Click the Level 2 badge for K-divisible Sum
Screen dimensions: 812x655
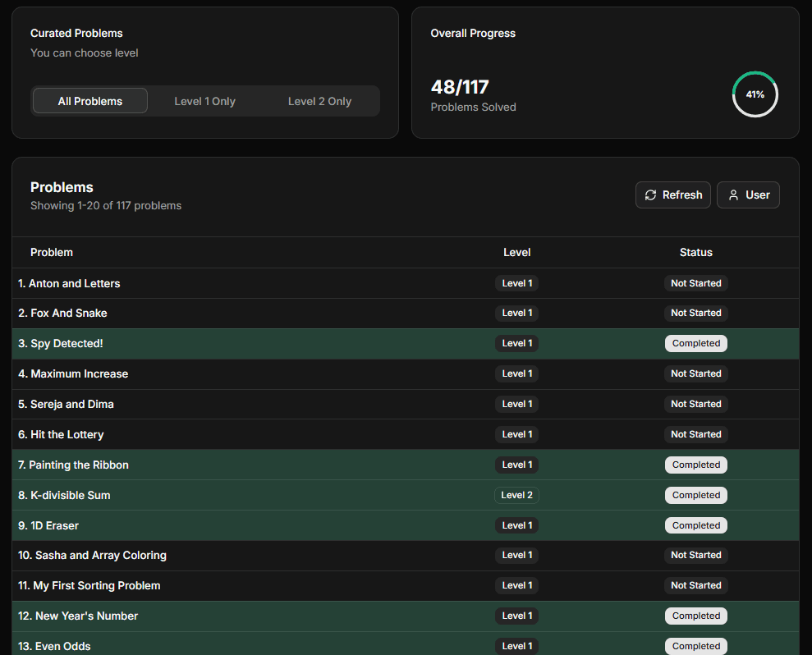(x=516, y=495)
